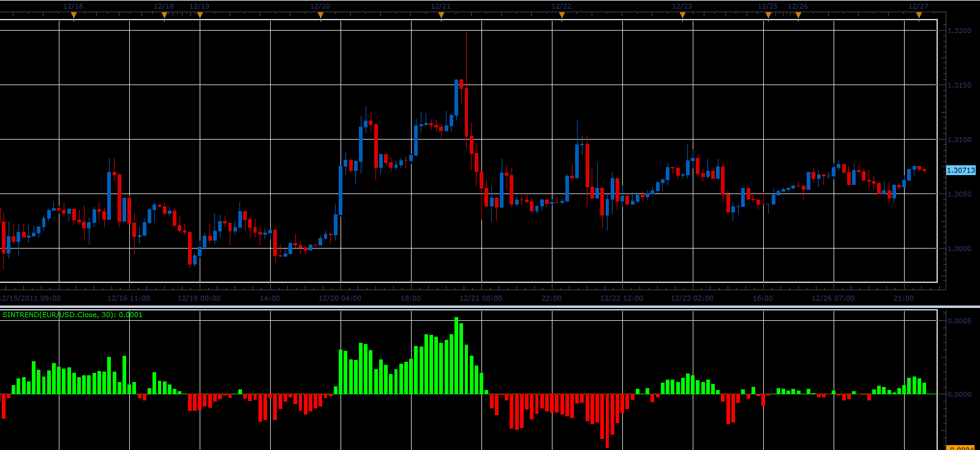Click the 12/20 04:00 time label
This screenshot has width=980, height=450.
coord(340,299)
